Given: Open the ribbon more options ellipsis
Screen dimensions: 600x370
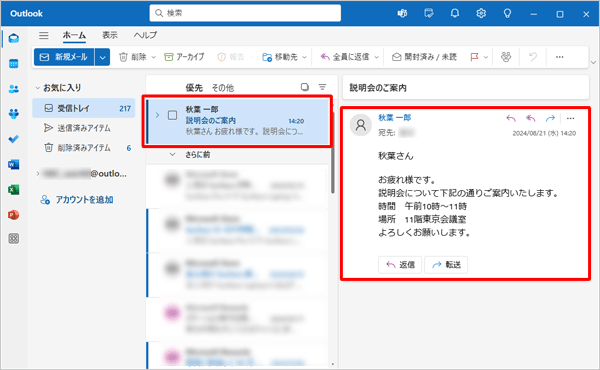Looking at the screenshot, I should point(559,57).
